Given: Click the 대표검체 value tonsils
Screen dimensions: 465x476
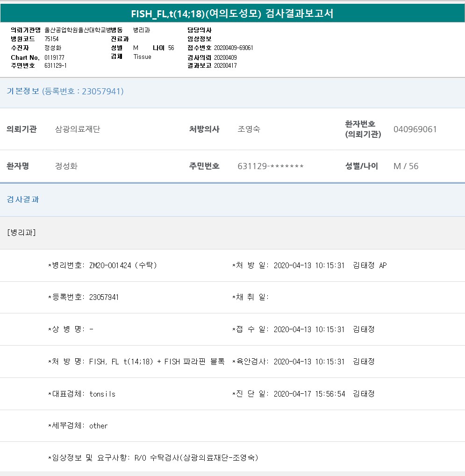Looking at the screenshot, I should [102, 394].
